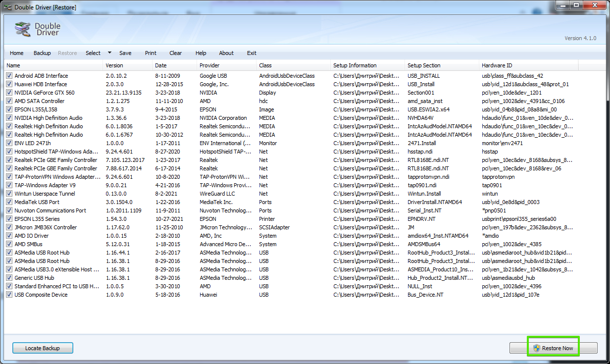Click the tapprotonvpn hardware ID cell
This screenshot has width=610, height=364.
498,177
